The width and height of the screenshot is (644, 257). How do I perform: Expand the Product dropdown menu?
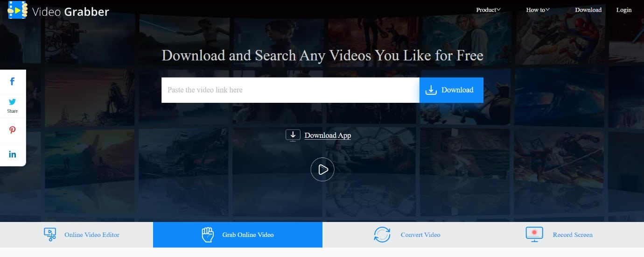(488, 10)
